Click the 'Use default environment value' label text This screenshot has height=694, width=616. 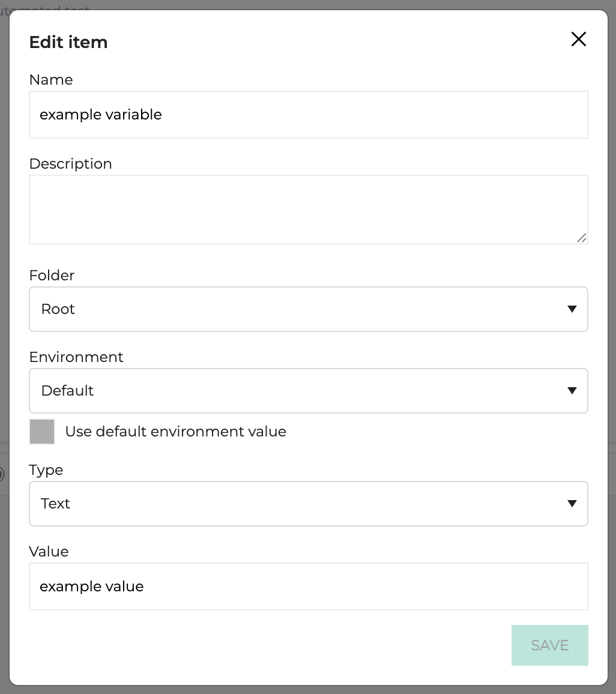coord(176,432)
